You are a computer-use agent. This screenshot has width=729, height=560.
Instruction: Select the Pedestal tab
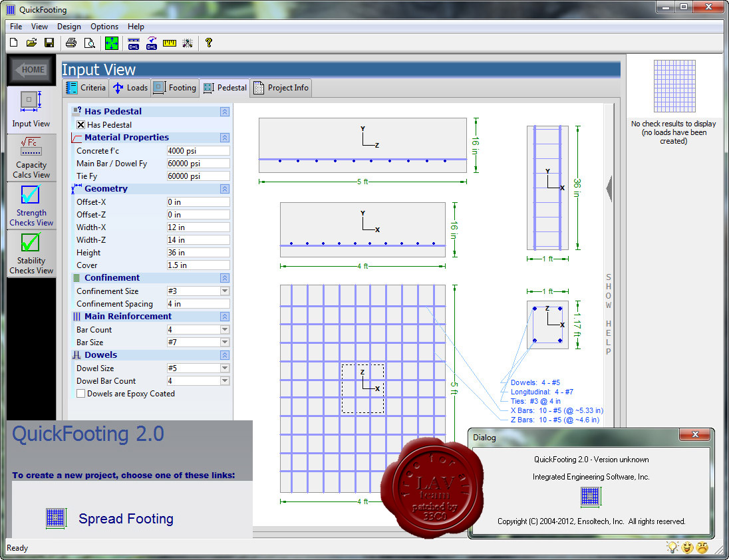225,88
